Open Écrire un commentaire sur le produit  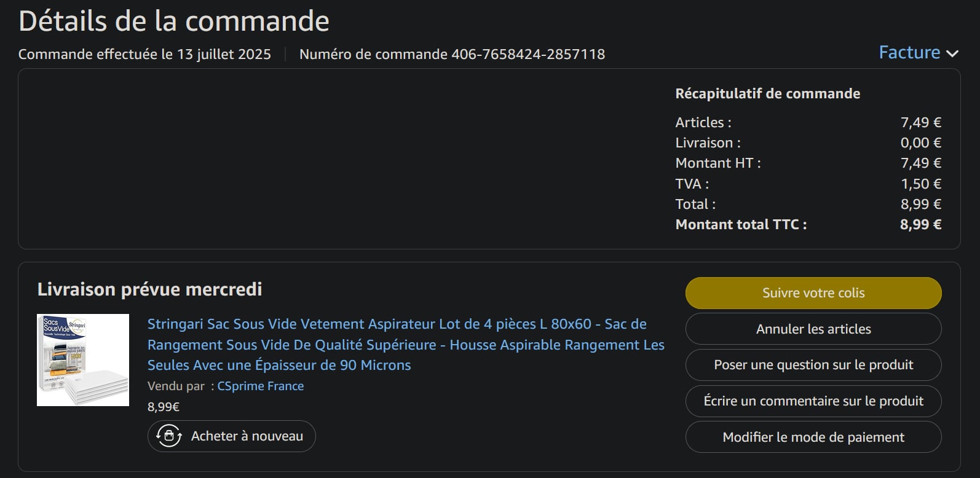[813, 401]
